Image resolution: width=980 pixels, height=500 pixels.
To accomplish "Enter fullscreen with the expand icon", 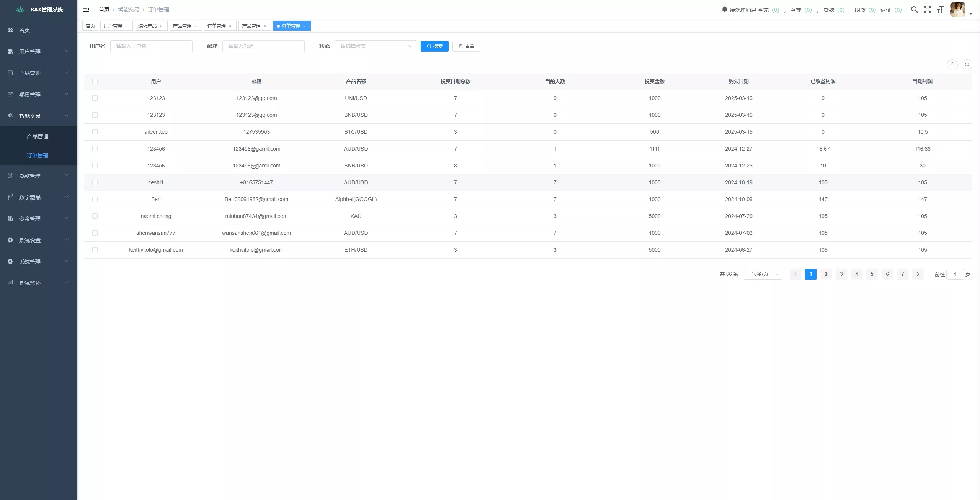I will coord(927,10).
